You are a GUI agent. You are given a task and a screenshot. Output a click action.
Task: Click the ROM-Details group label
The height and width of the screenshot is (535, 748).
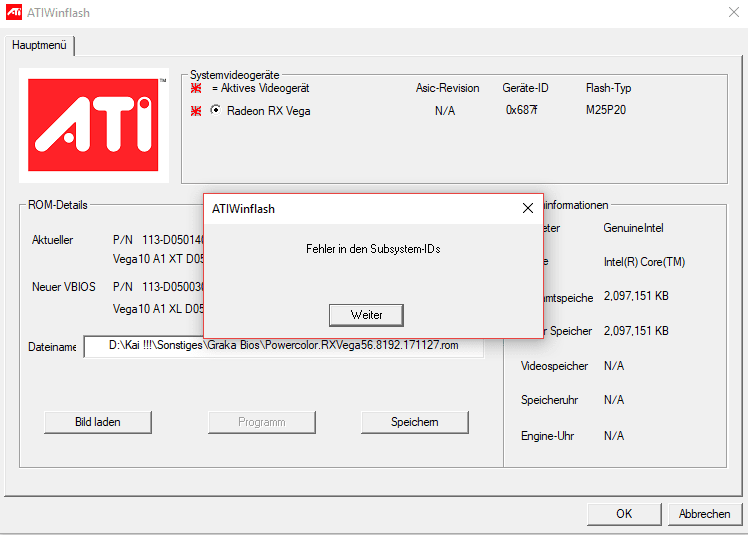coord(58,205)
